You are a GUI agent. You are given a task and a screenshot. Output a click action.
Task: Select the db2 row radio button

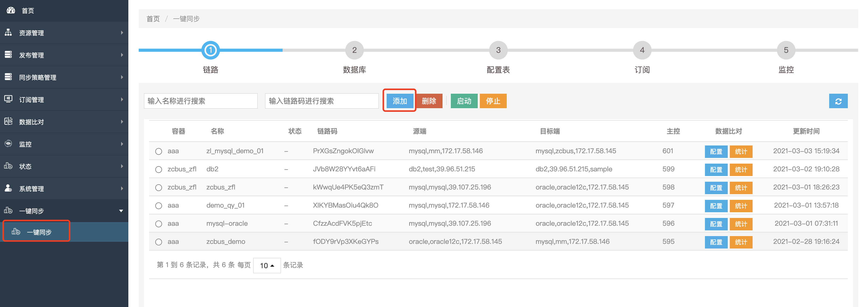(x=158, y=170)
